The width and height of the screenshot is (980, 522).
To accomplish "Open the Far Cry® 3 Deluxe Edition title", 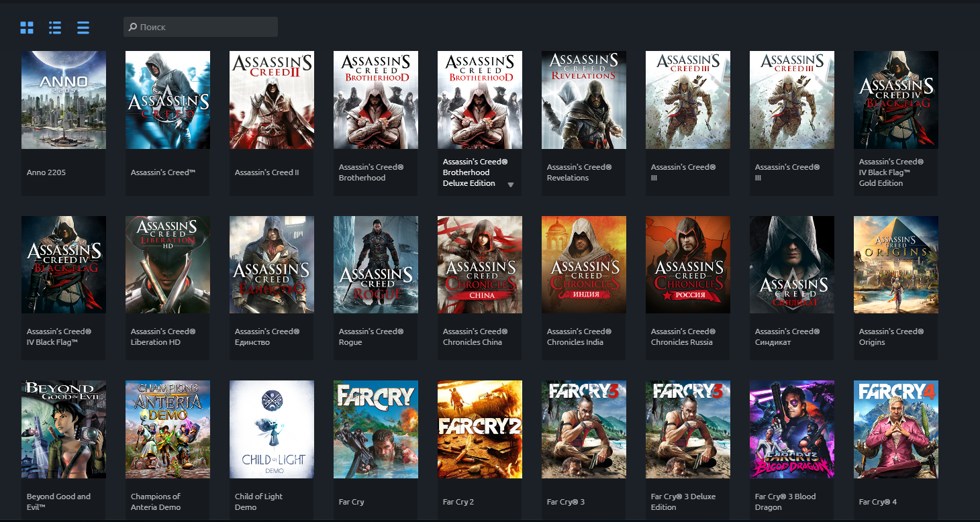I will click(683, 502).
